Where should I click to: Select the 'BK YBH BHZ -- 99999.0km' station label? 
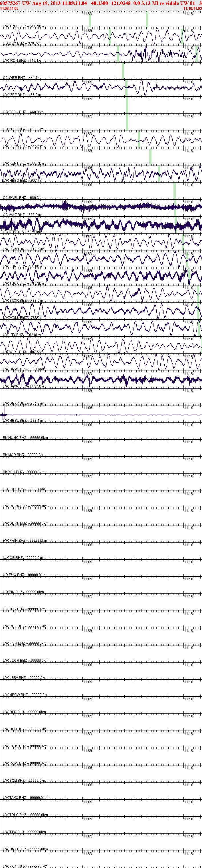24,472
